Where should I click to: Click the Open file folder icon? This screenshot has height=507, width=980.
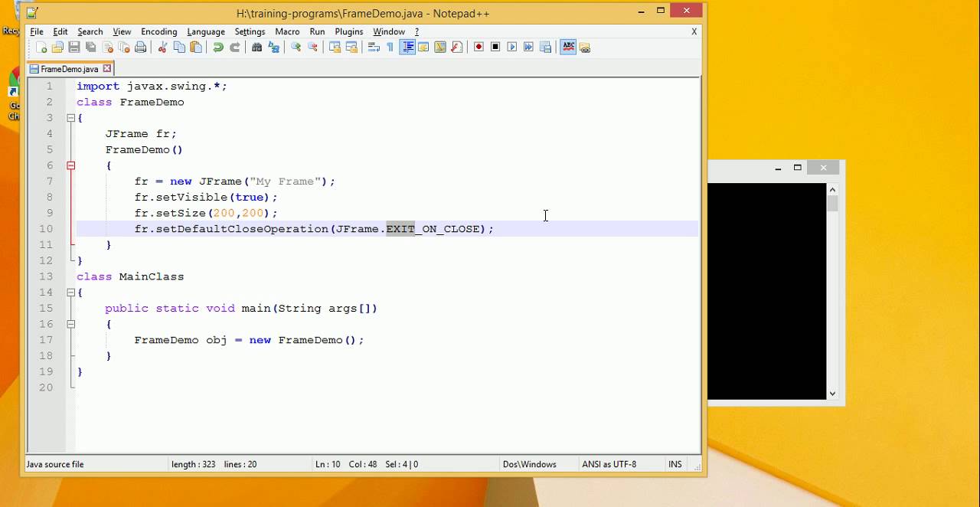coord(57,47)
